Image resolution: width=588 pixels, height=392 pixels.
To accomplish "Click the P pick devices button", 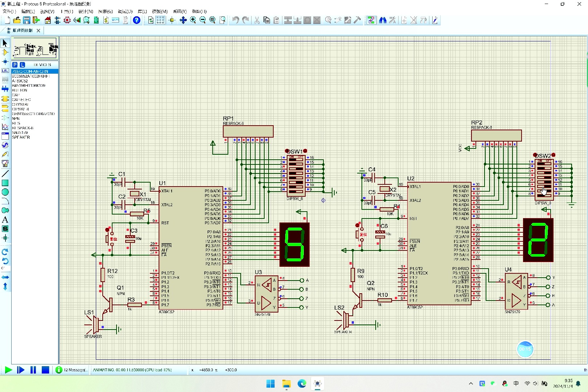I will point(15,65).
